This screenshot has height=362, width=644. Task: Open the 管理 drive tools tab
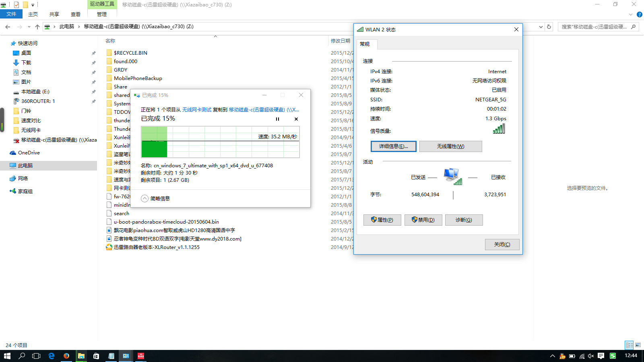(102, 14)
